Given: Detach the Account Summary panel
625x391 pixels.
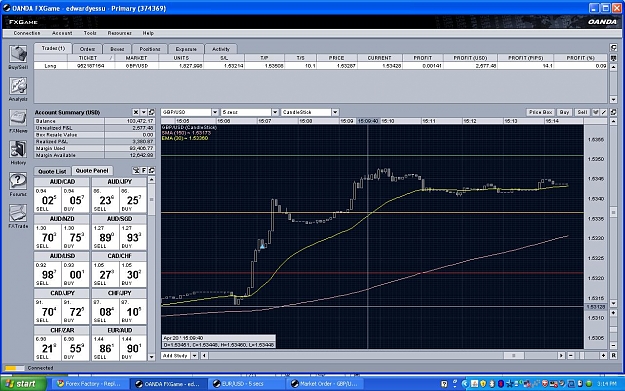Looking at the screenshot, I should click(x=151, y=112).
